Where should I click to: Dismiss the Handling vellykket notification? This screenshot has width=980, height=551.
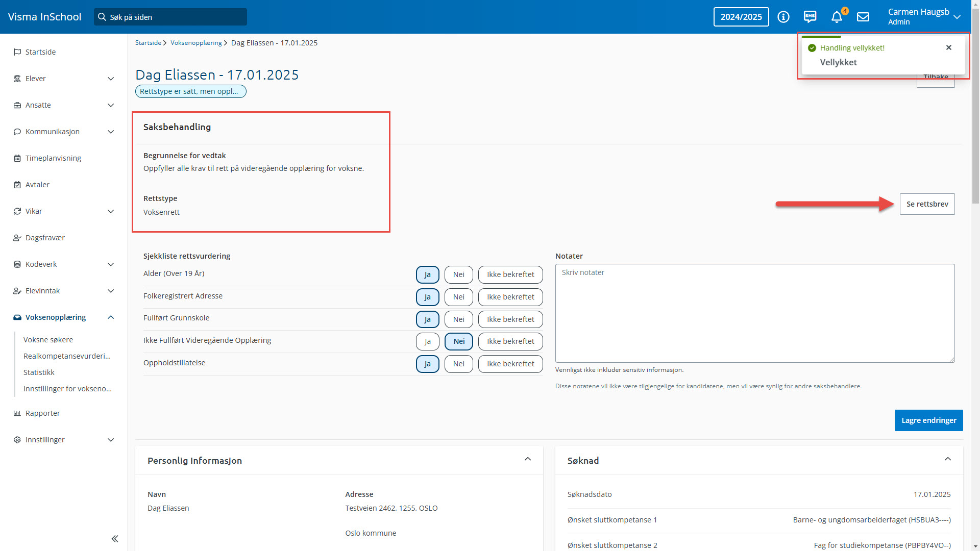pyautogui.click(x=949, y=47)
